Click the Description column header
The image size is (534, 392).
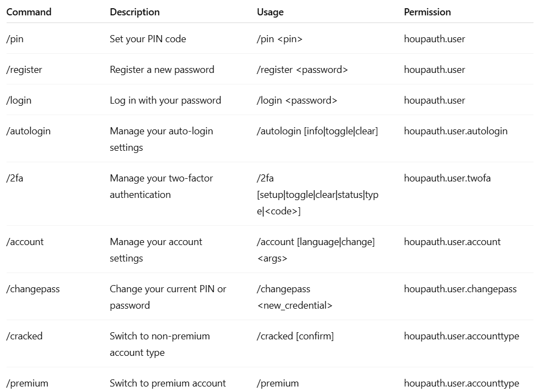134,12
